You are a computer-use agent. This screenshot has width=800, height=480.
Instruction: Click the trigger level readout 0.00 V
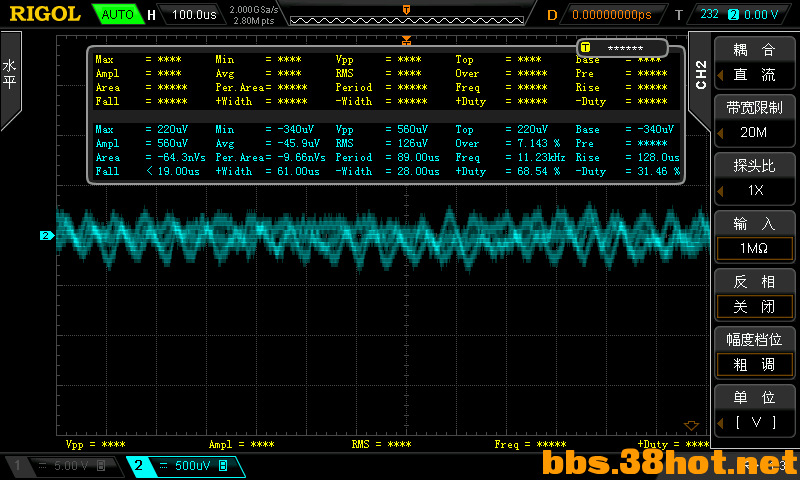click(x=761, y=14)
